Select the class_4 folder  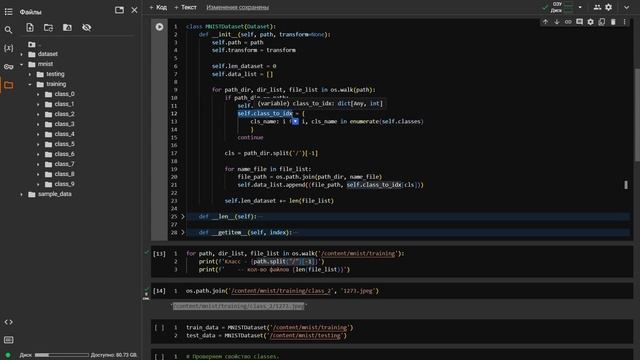[64, 134]
